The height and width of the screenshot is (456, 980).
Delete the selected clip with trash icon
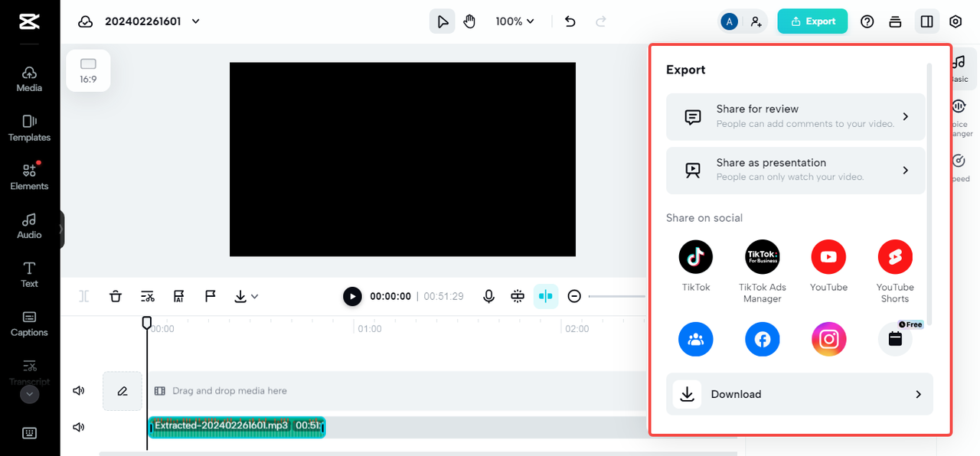point(116,296)
